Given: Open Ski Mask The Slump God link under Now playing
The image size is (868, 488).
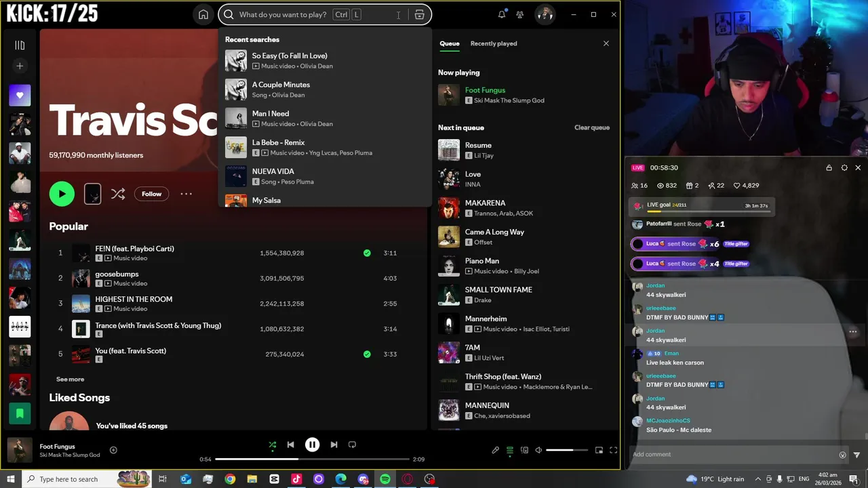Looking at the screenshot, I should point(509,100).
